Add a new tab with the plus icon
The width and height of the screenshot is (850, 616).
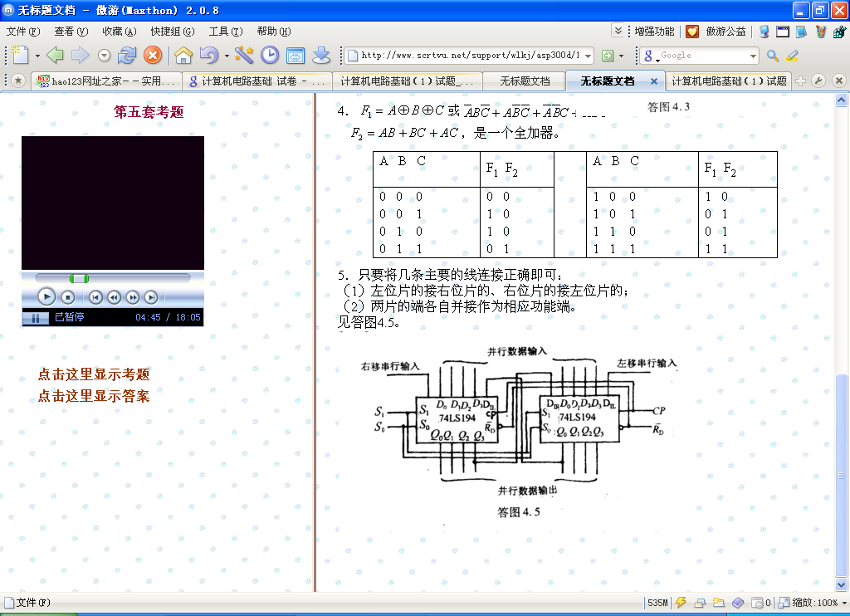pyautogui.click(x=801, y=81)
